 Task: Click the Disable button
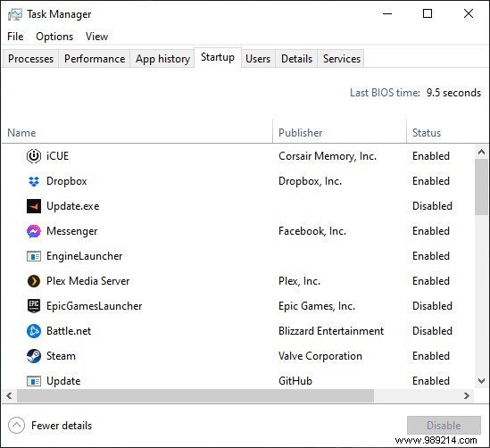[x=444, y=425]
